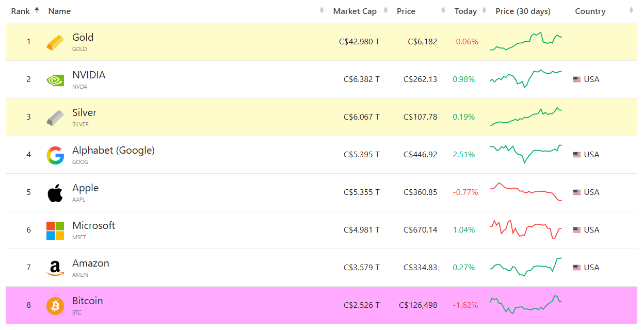Click the Google G logo
This screenshot has width=644, height=330.
pyautogui.click(x=55, y=155)
